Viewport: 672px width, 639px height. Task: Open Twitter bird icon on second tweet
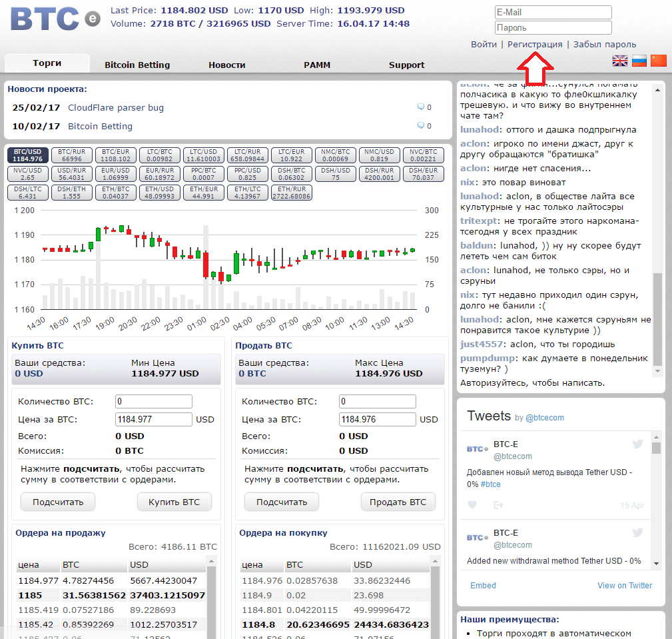coord(638,532)
